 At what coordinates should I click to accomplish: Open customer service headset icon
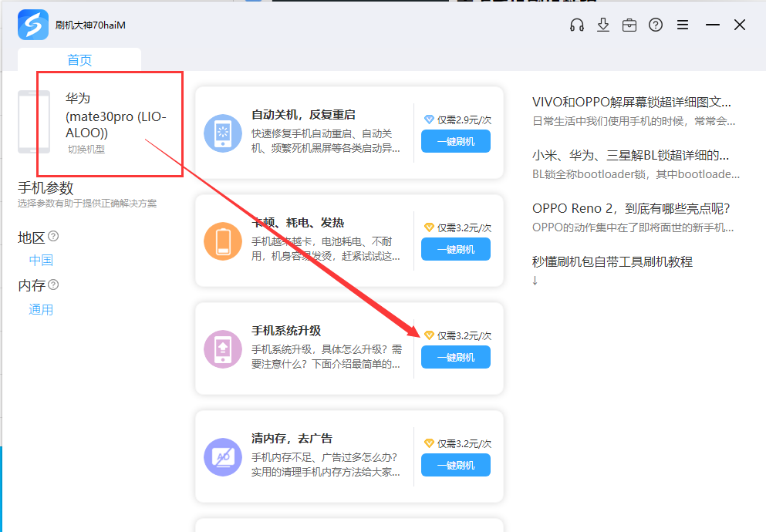pos(577,25)
